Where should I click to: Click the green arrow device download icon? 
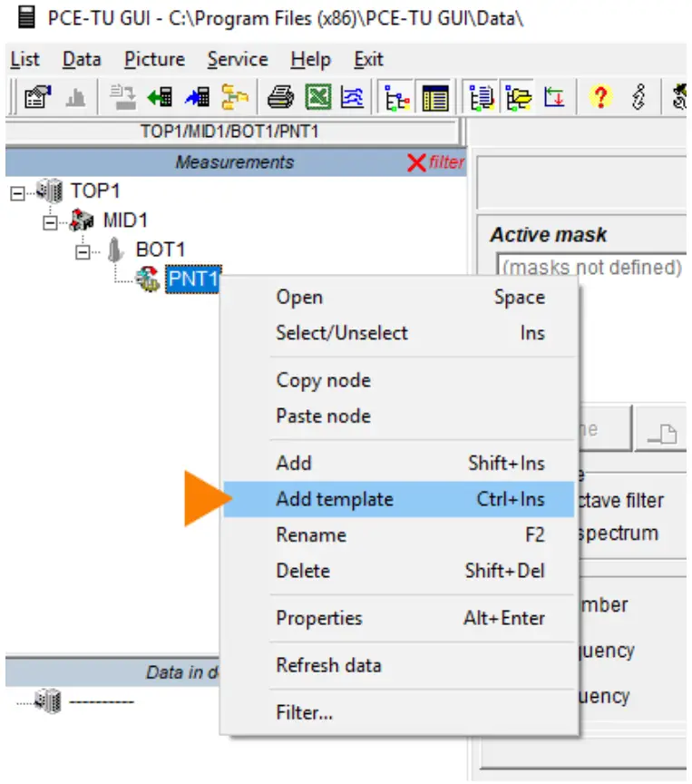pos(160,97)
